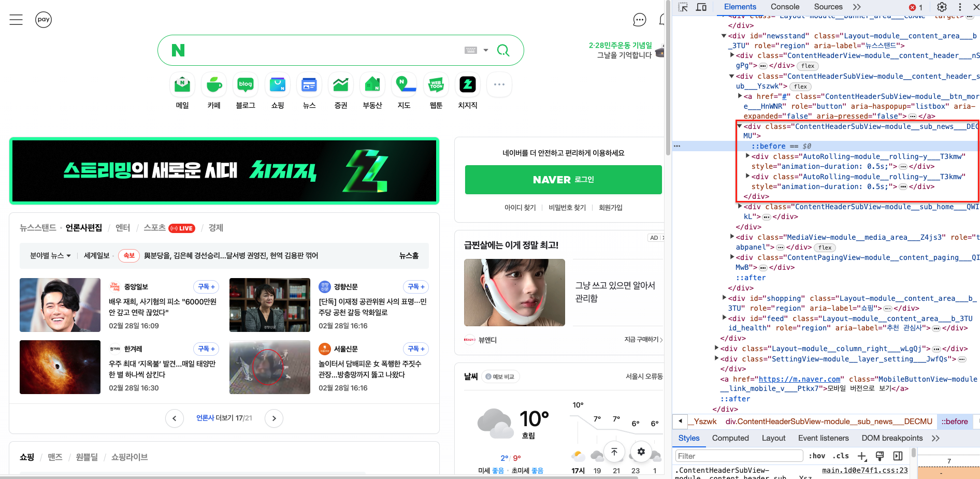Click the green search magnifier icon

(x=503, y=50)
